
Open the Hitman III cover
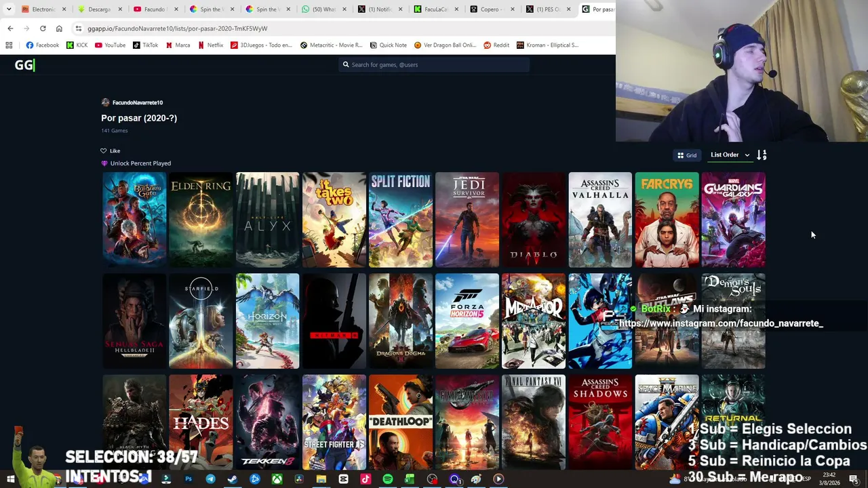point(334,321)
